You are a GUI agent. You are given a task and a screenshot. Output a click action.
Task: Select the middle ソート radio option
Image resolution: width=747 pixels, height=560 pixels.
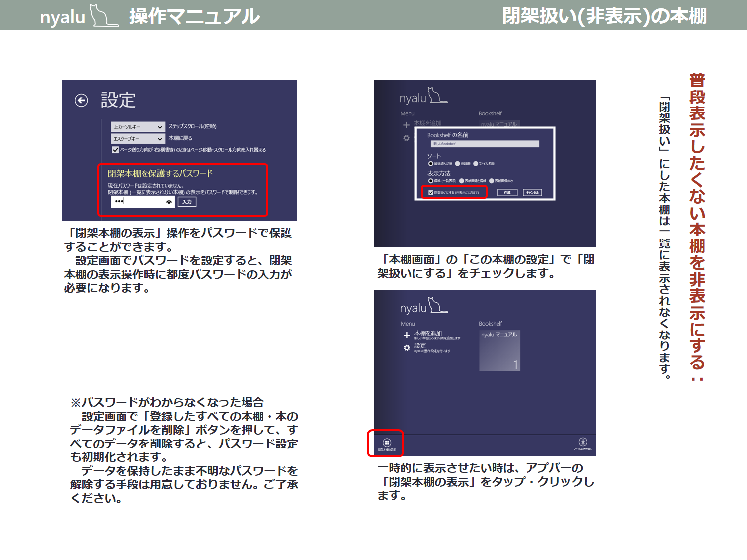(457, 163)
